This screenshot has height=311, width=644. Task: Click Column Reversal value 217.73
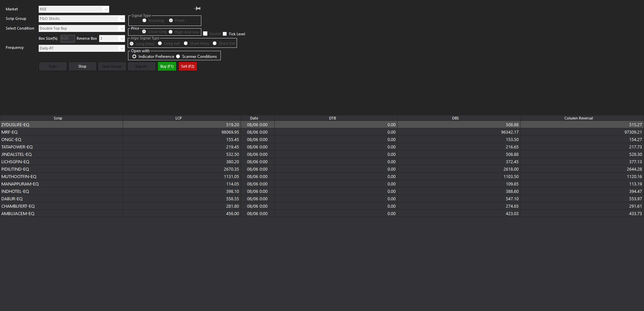pyautogui.click(x=635, y=147)
